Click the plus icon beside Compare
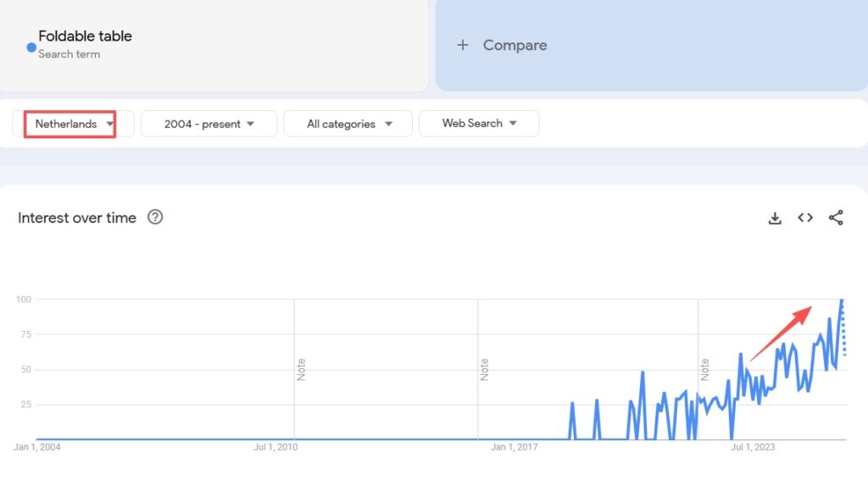The image size is (868, 486). (x=463, y=45)
